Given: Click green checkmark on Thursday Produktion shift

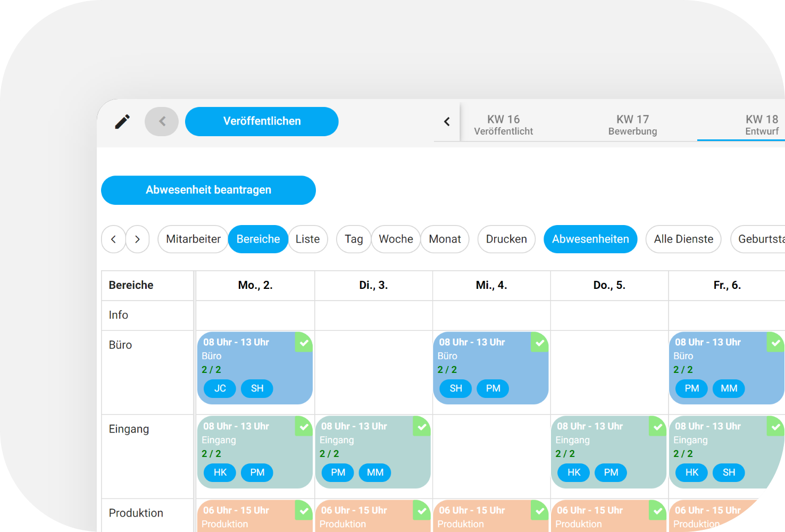Looking at the screenshot, I should [x=658, y=511].
